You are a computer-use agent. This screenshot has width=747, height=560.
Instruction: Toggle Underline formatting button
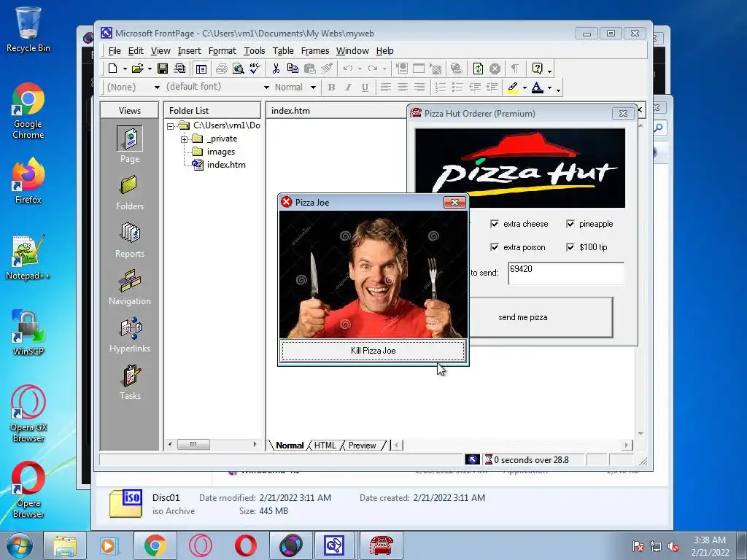coord(365,87)
